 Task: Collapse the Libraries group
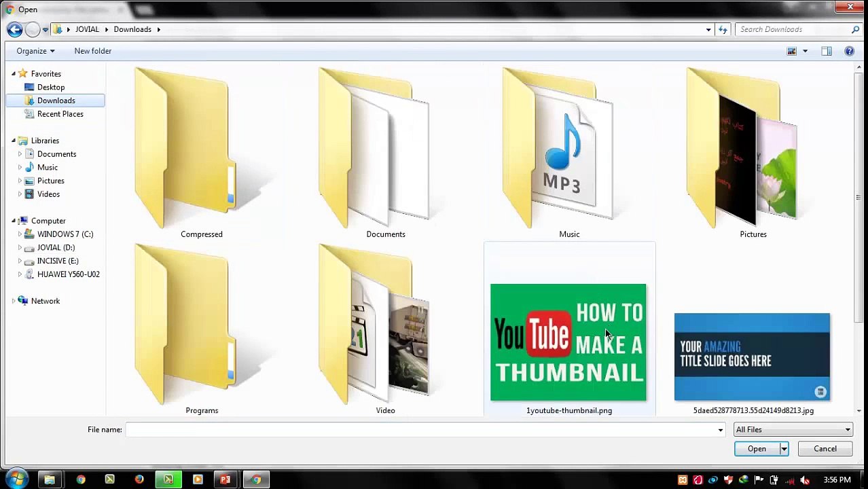pyautogui.click(x=13, y=141)
